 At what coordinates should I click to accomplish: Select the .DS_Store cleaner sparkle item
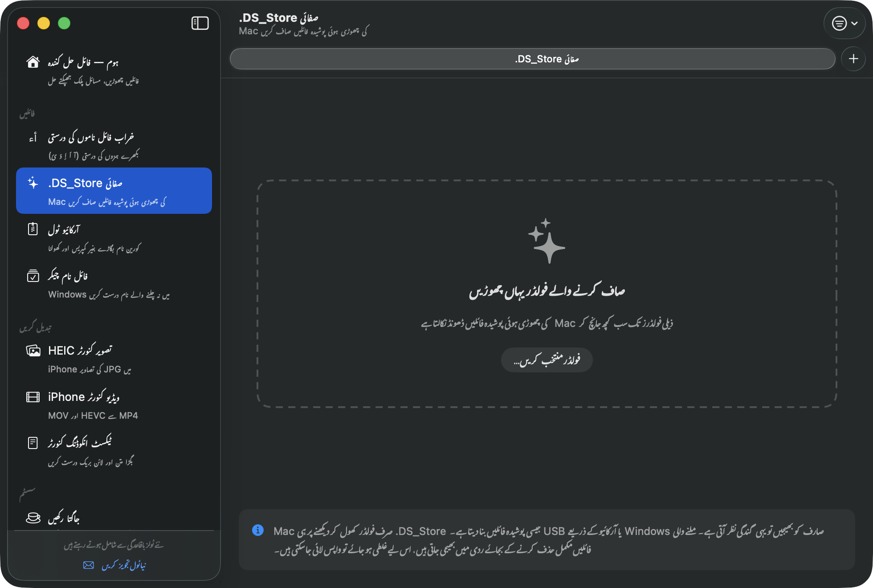114,191
